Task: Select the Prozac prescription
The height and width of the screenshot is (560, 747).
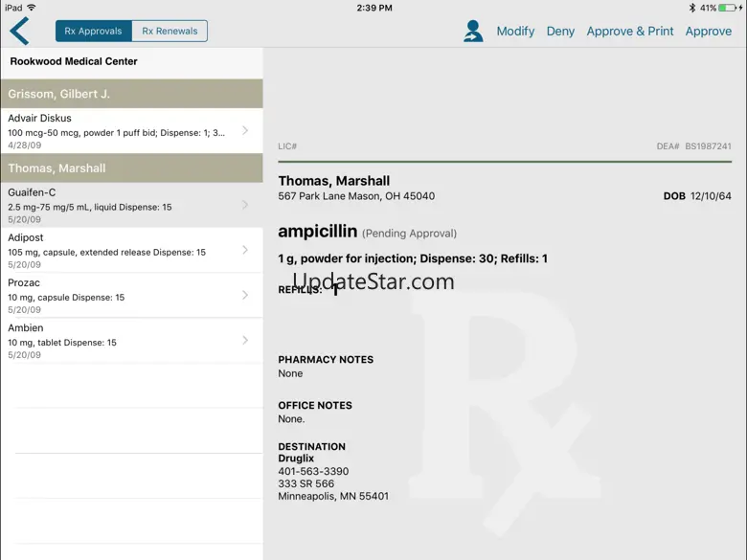Action: pyautogui.click(x=131, y=295)
